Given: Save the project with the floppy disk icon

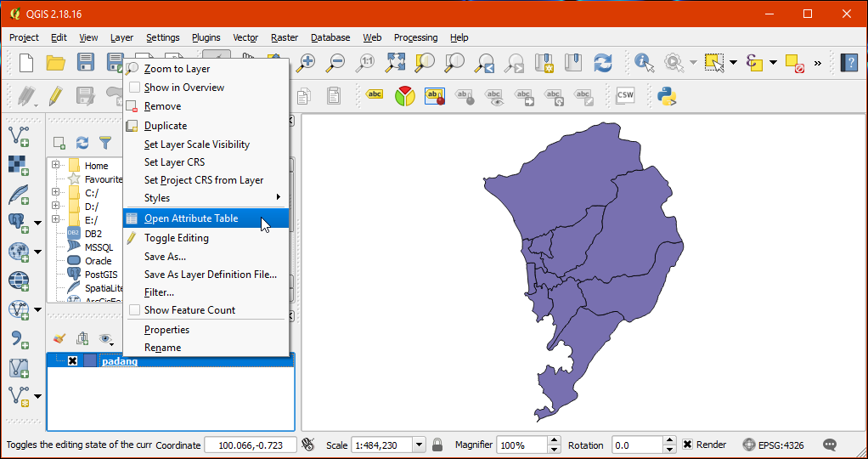Looking at the screenshot, I should point(85,62).
